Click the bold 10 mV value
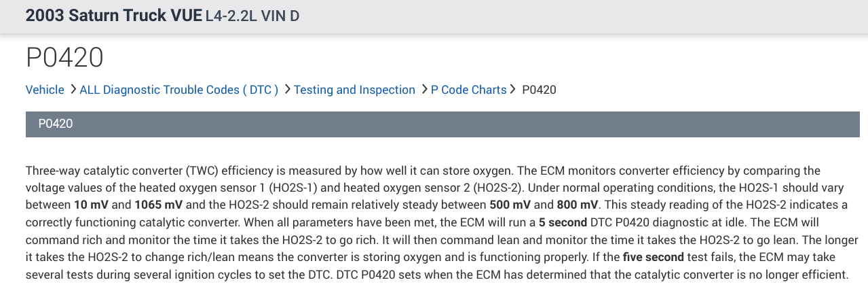 [x=90, y=205]
